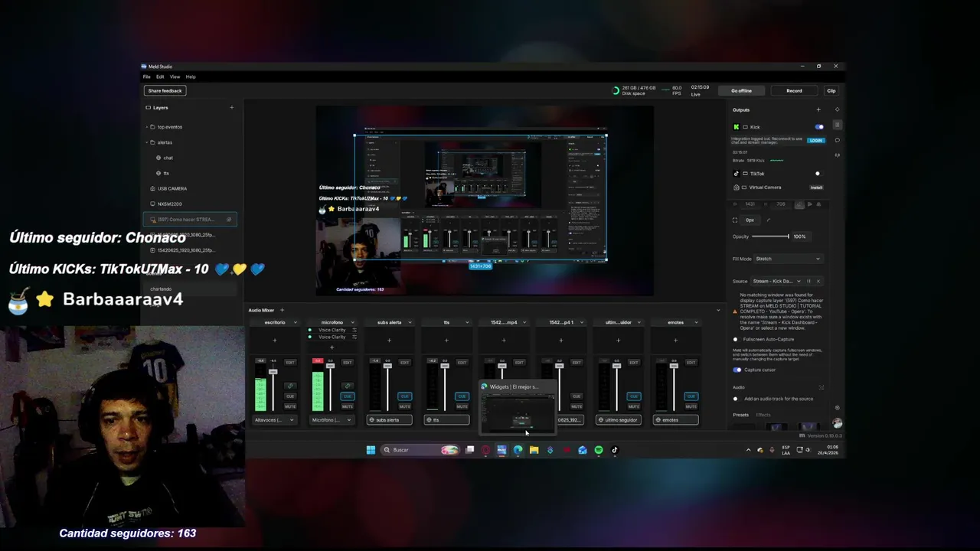Viewport: 980px width, 551px height.
Task: Add effect to the subs alerta channel
Action: tap(389, 340)
